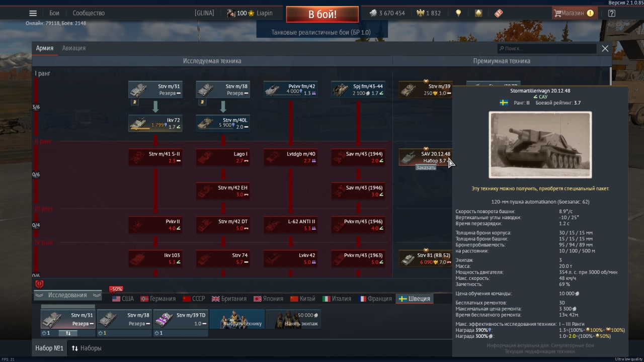Click the red В бой! button
The height and width of the screenshot is (362, 644).
pos(323,14)
